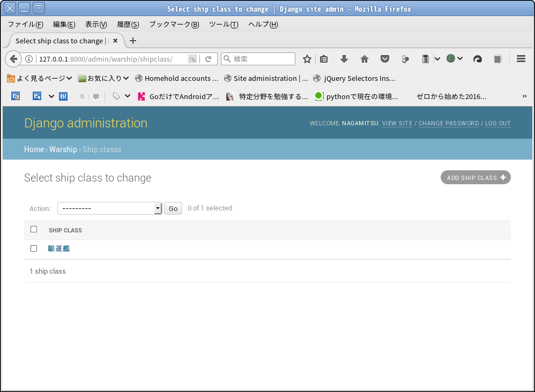Open the jQuery Selectors bookmark
The height and width of the screenshot is (392, 535).
pyautogui.click(x=354, y=78)
